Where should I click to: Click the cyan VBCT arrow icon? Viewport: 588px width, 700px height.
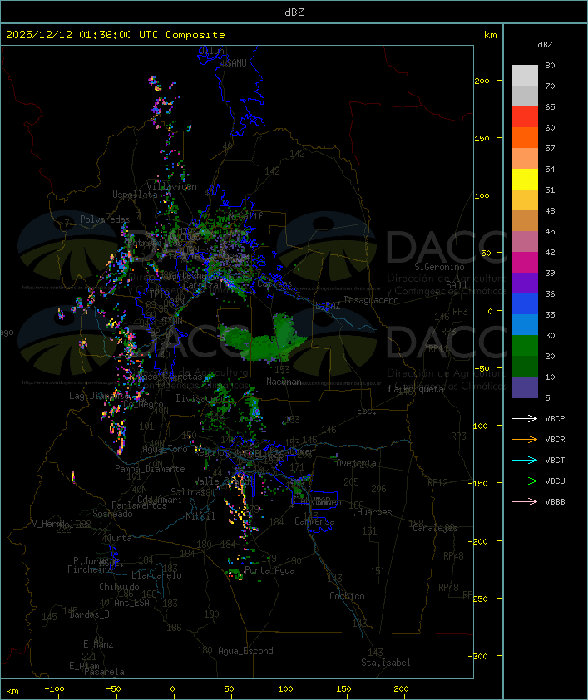525,460
